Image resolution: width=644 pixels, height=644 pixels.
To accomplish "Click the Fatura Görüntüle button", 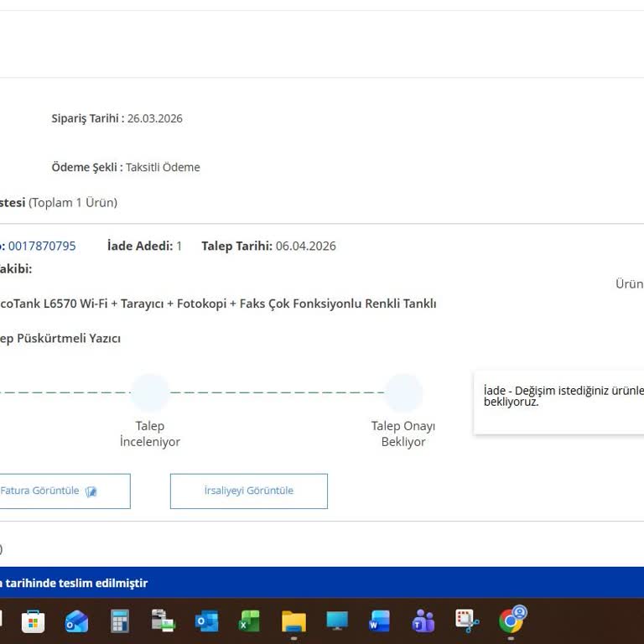I will point(65,491).
